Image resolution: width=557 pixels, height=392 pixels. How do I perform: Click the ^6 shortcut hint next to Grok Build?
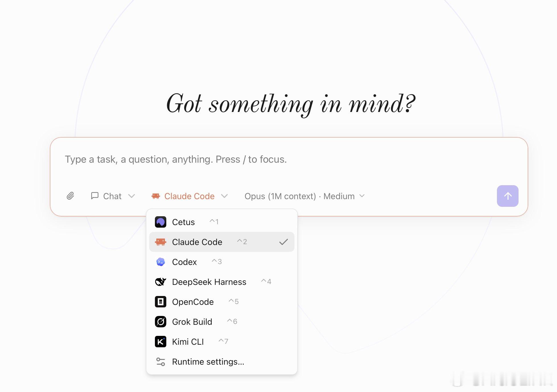click(232, 321)
